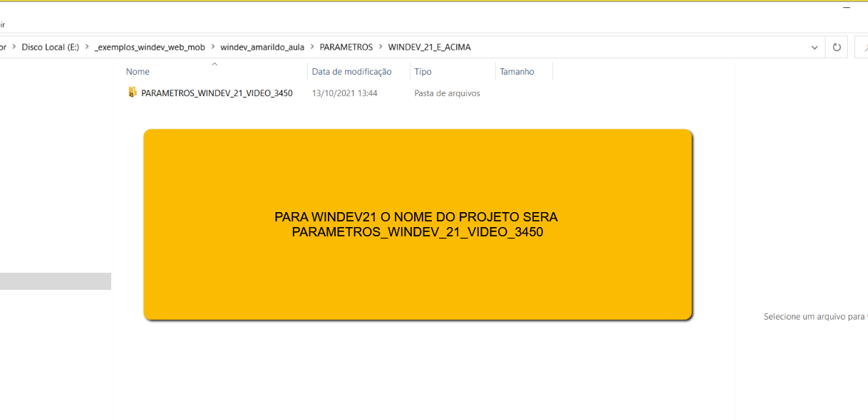Select the 13/10/2021 13:44 date cell
Image resolution: width=868 pixels, height=420 pixels.
(344, 93)
